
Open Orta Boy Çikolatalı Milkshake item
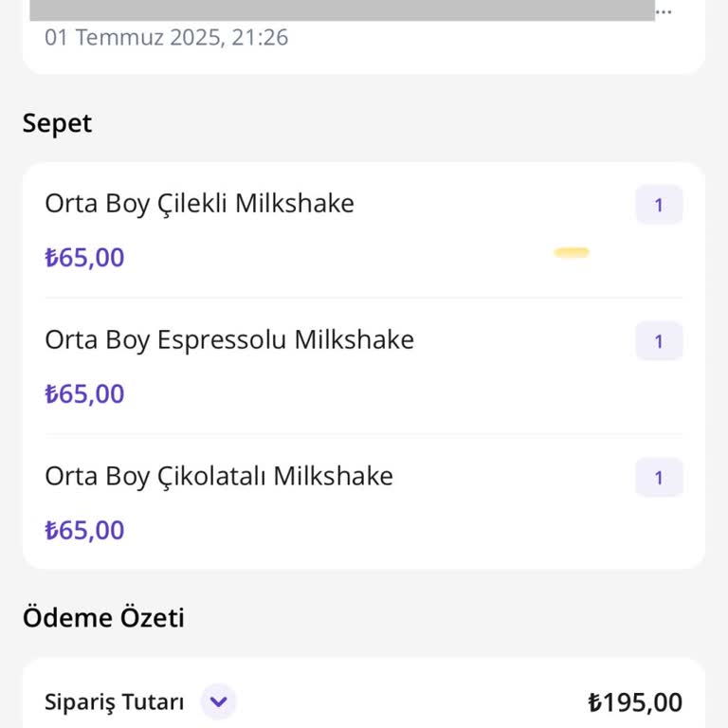click(x=218, y=476)
